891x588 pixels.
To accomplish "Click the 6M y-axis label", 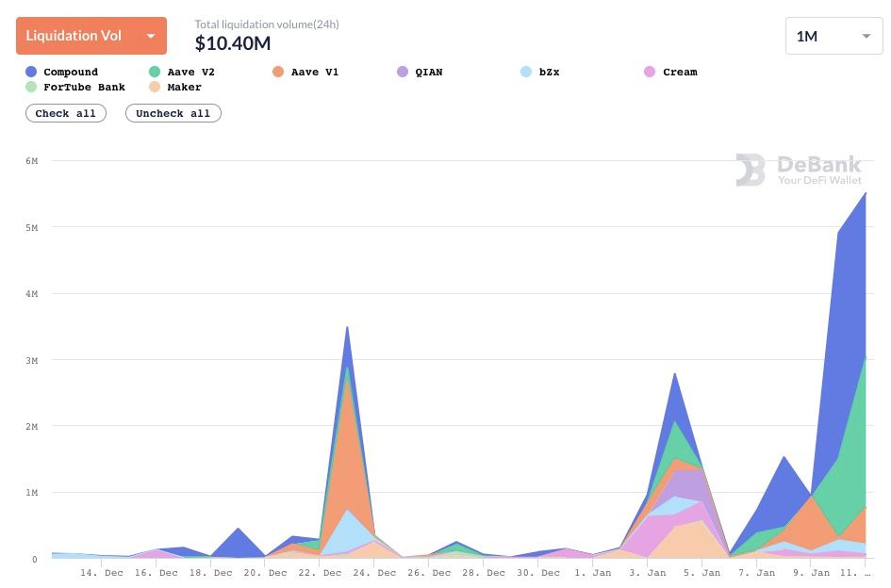I will [x=32, y=161].
